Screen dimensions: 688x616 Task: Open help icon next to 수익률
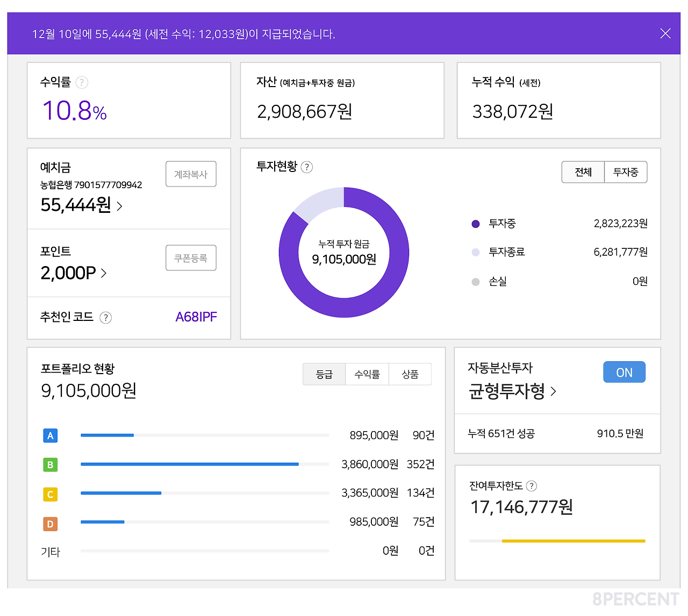pos(82,82)
